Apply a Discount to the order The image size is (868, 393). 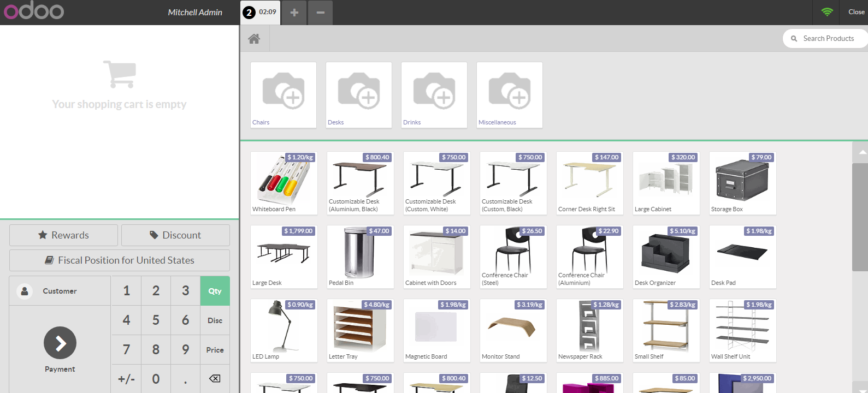pos(175,235)
